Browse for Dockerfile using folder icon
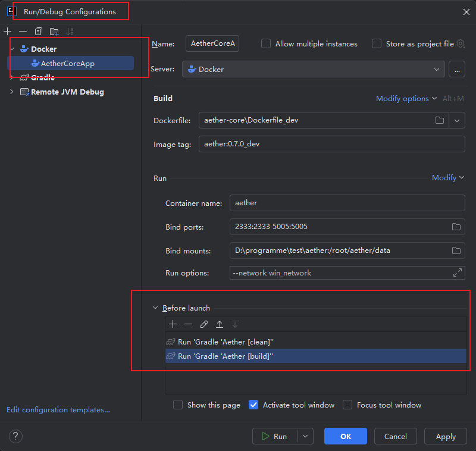 [440, 120]
